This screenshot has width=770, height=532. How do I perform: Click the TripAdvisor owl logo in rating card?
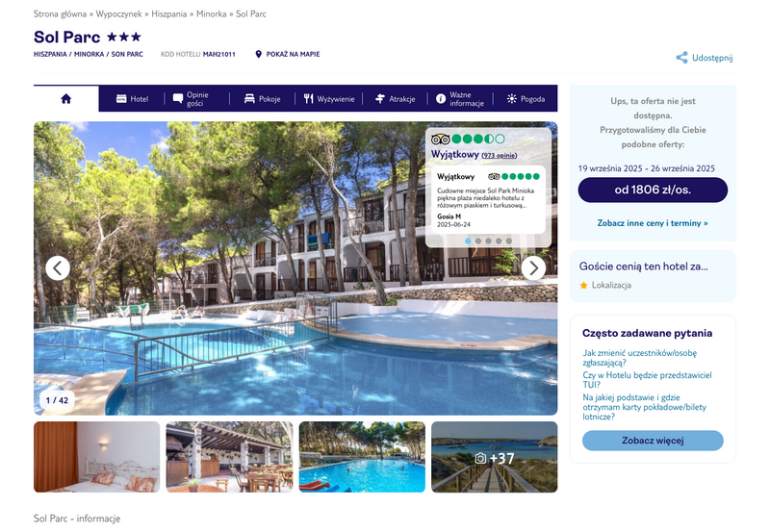click(x=441, y=139)
